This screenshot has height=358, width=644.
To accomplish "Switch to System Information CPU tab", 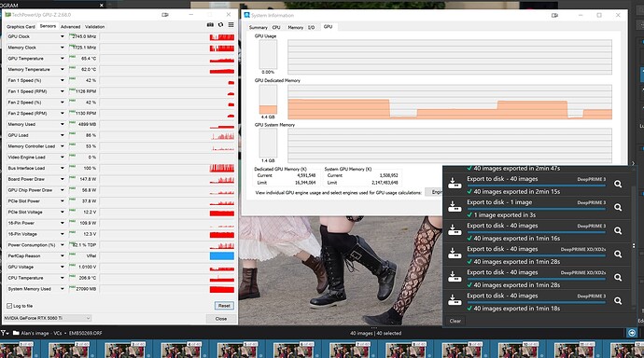I will (276, 27).
